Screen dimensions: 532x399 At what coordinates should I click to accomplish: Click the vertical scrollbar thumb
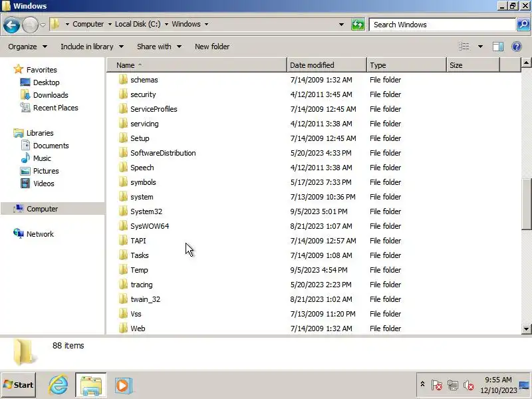click(526, 204)
